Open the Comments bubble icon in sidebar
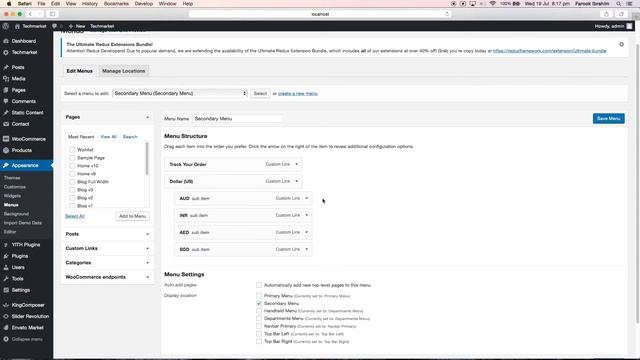 tap(6, 101)
